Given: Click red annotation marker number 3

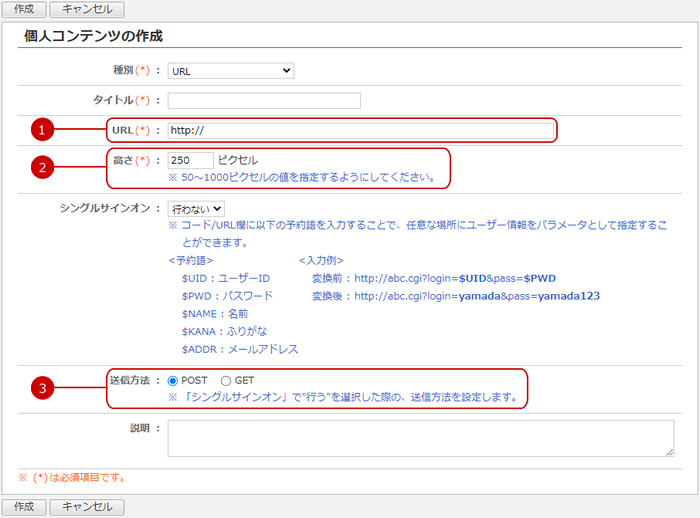Looking at the screenshot, I should tap(41, 389).
